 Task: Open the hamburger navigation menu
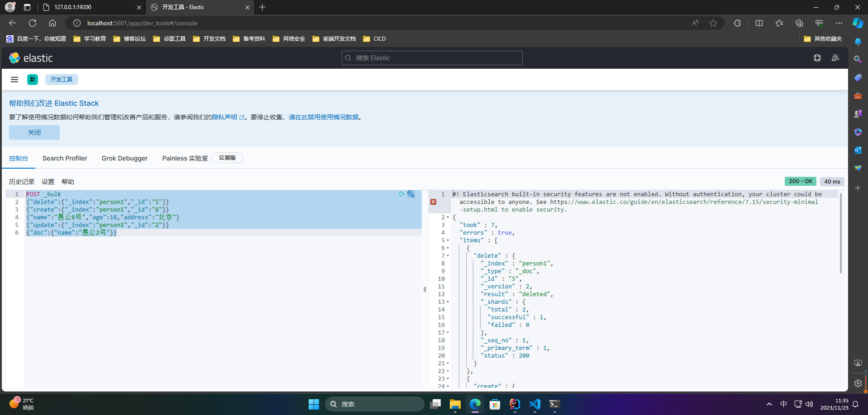[14, 80]
